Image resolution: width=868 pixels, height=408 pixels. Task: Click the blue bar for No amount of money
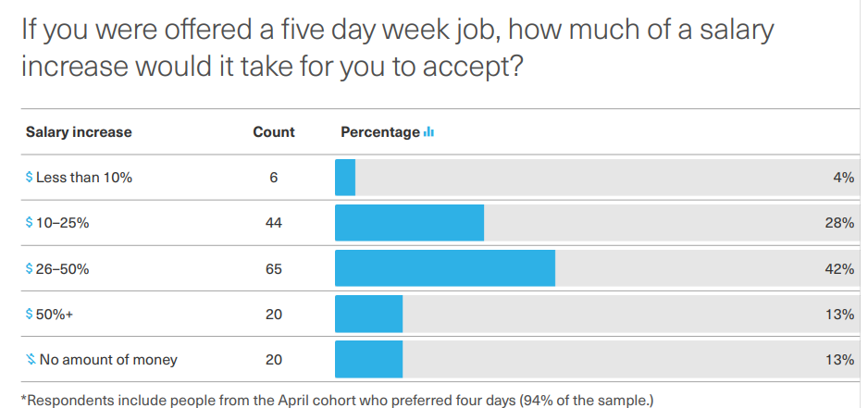click(368, 359)
